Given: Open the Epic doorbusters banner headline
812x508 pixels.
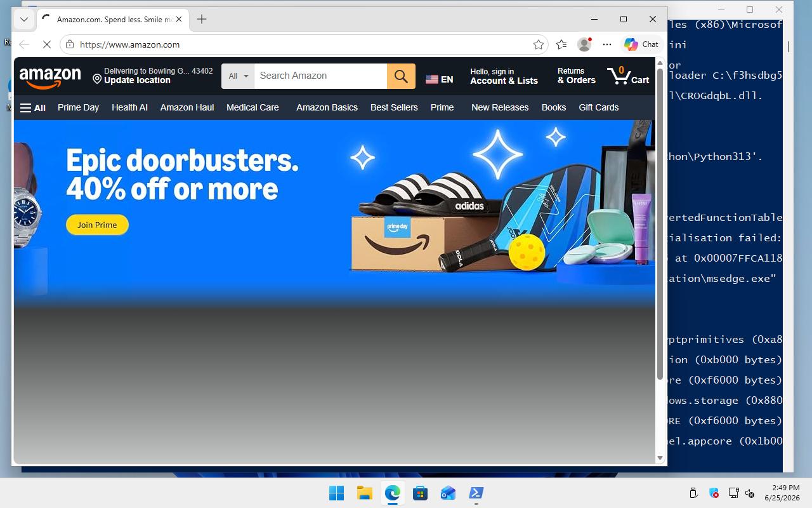Looking at the screenshot, I should 182,175.
